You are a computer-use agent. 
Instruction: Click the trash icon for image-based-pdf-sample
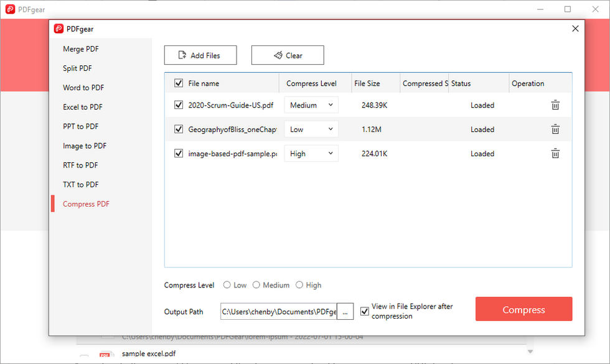(555, 153)
